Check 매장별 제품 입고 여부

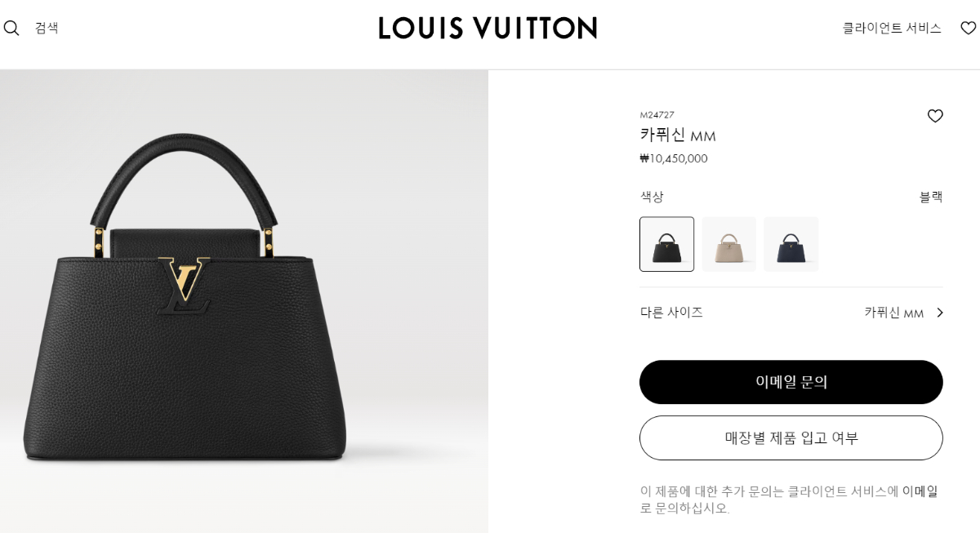point(791,438)
